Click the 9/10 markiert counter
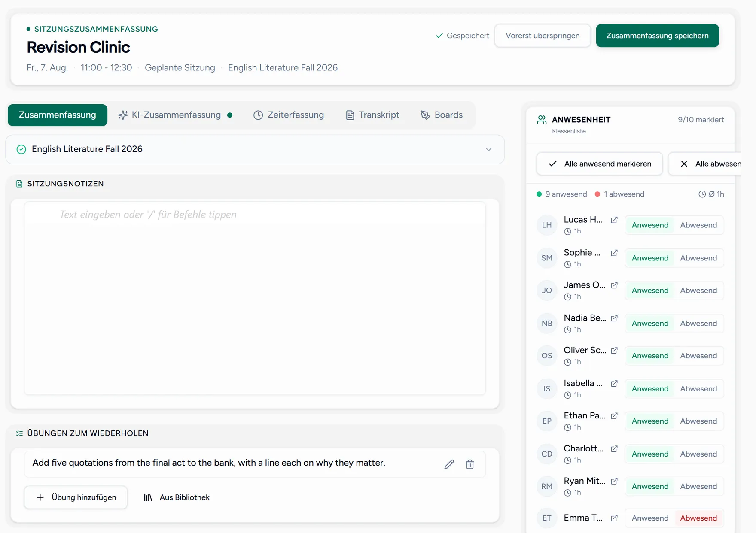This screenshot has height=533, width=756. tap(701, 120)
